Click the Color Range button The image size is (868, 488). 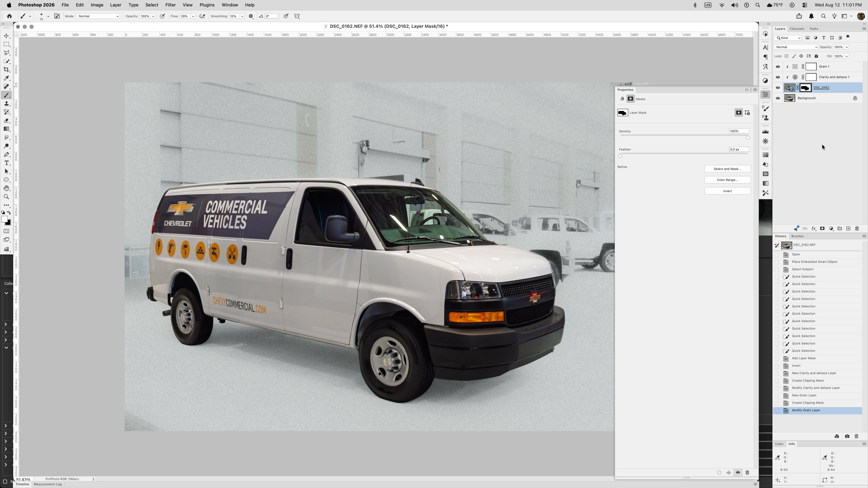(727, 180)
